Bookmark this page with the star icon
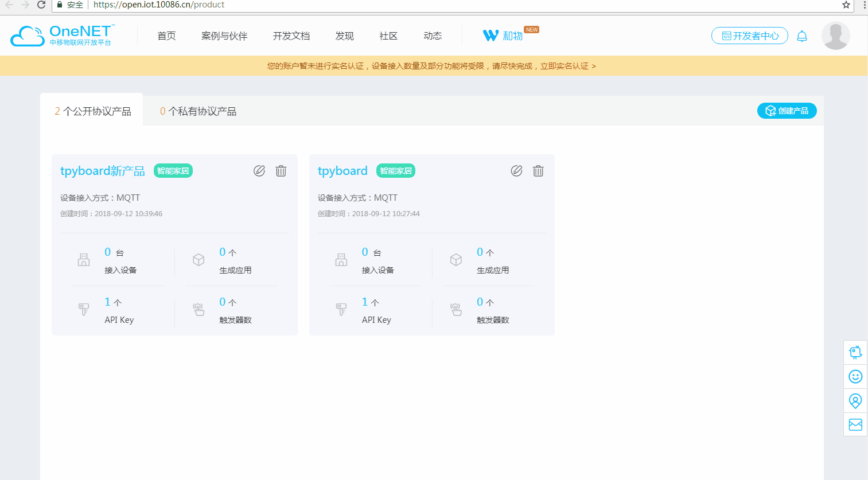This screenshot has height=480, width=868. click(x=846, y=5)
